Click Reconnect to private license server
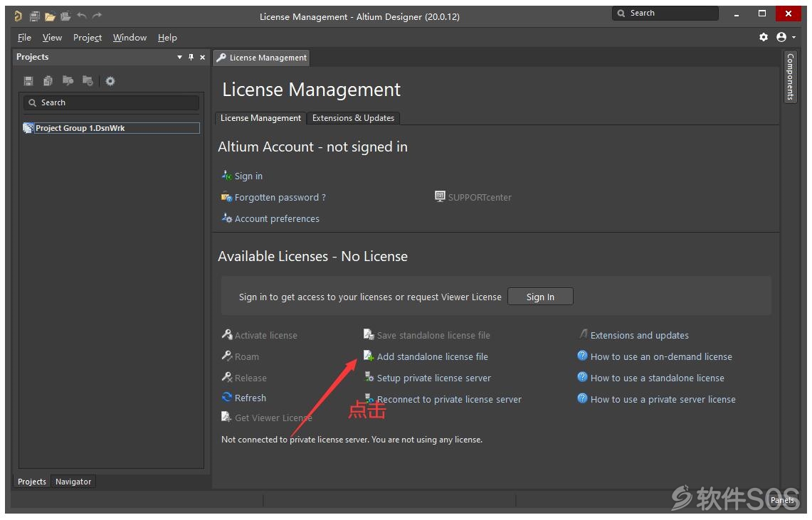 point(449,400)
